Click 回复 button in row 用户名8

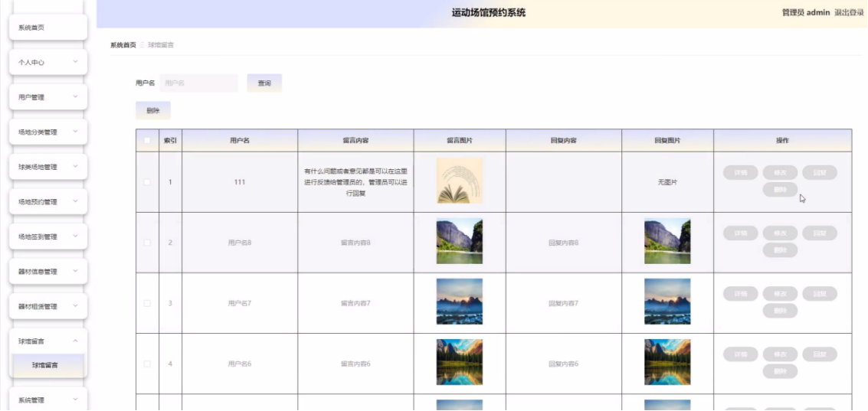tap(819, 233)
